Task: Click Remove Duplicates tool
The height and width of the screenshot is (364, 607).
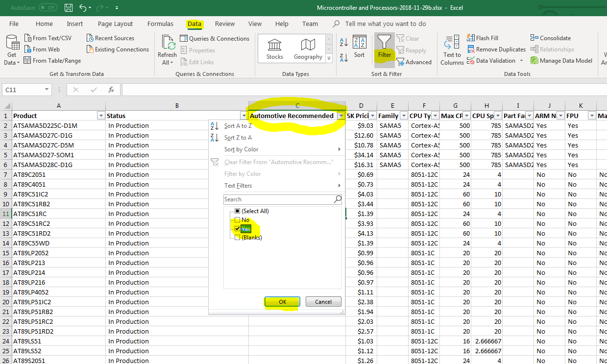Action: click(x=496, y=49)
